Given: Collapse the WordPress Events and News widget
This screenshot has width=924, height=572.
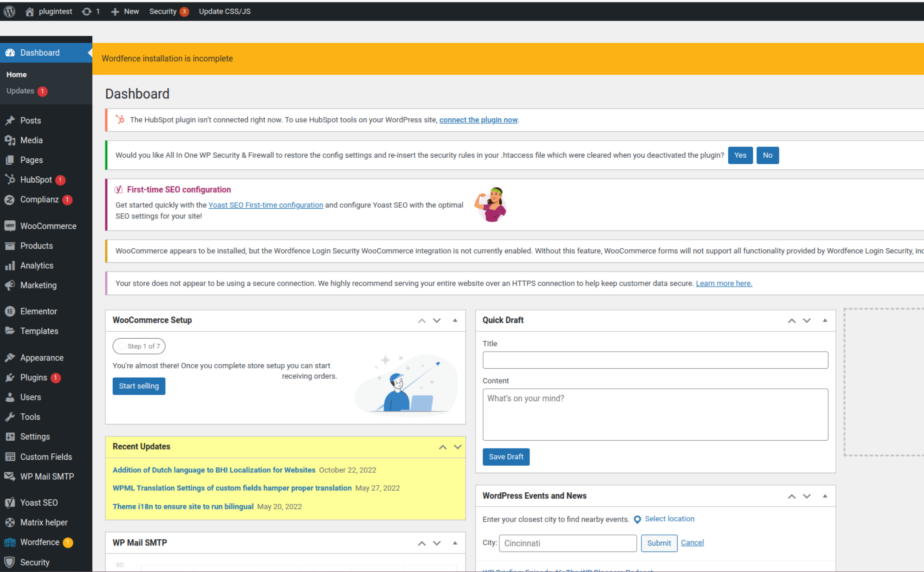Looking at the screenshot, I should [x=825, y=496].
